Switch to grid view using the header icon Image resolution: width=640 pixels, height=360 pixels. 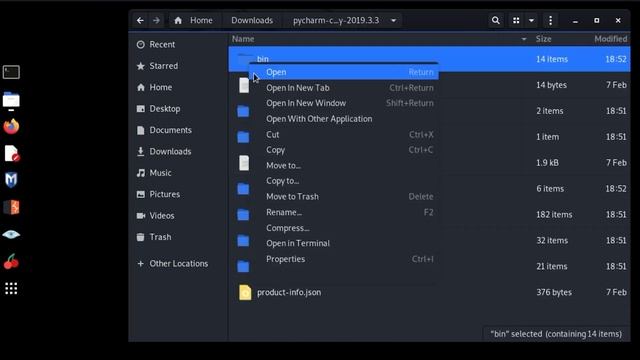(516, 20)
